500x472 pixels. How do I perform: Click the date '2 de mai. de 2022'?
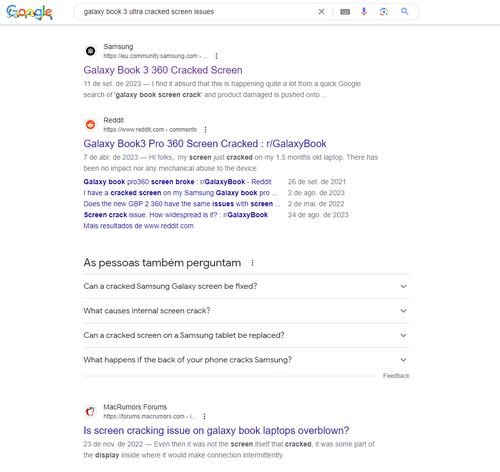click(316, 204)
